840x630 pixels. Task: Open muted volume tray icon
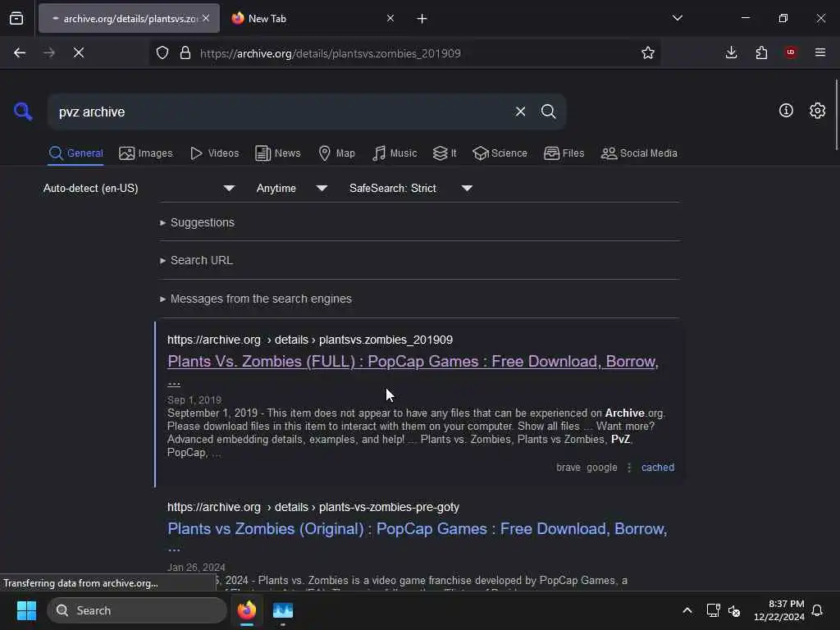click(734, 610)
